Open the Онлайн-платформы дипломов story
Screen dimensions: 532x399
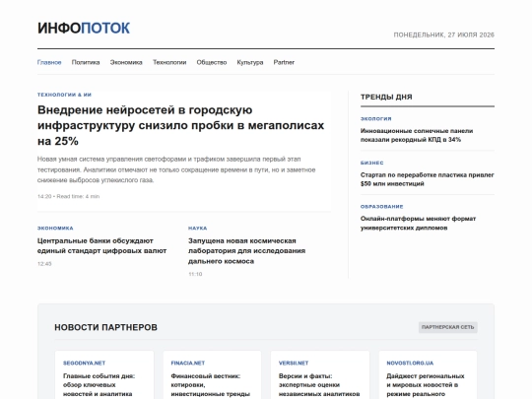click(418, 224)
